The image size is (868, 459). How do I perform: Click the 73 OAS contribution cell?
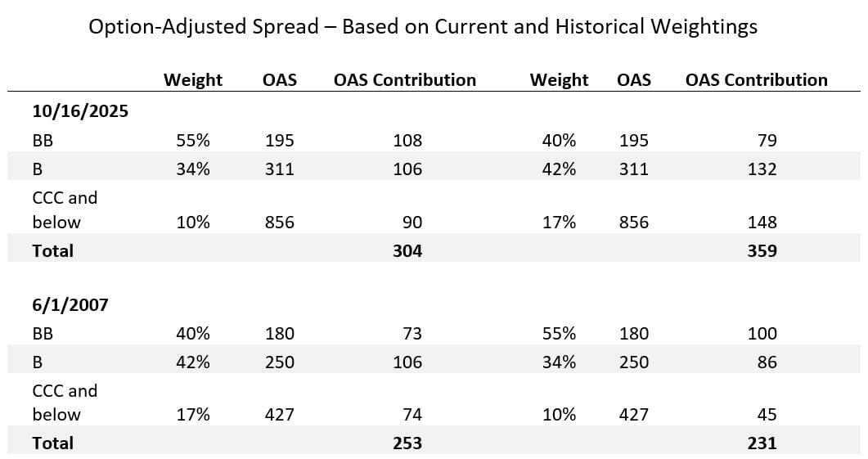(x=412, y=333)
